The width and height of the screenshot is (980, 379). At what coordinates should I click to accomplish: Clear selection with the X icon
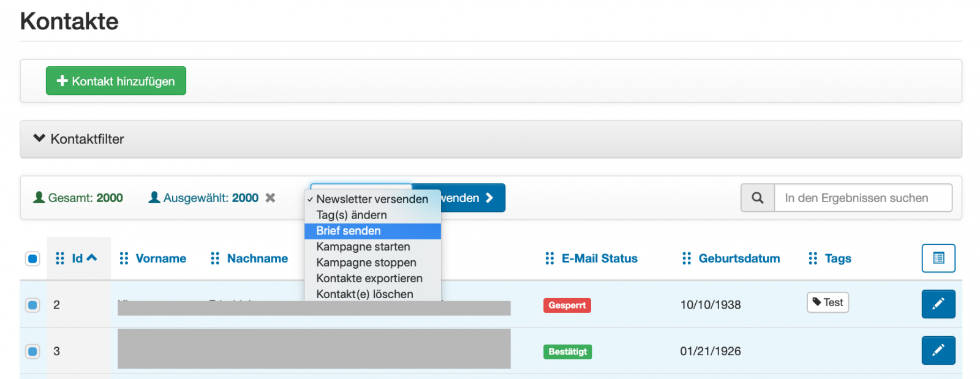click(270, 198)
